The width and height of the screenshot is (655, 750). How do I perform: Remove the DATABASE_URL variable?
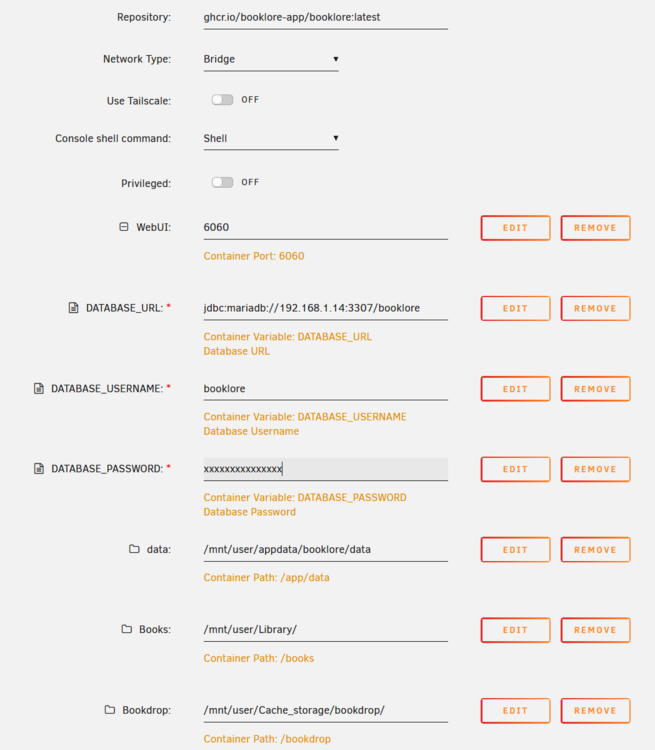coord(595,309)
